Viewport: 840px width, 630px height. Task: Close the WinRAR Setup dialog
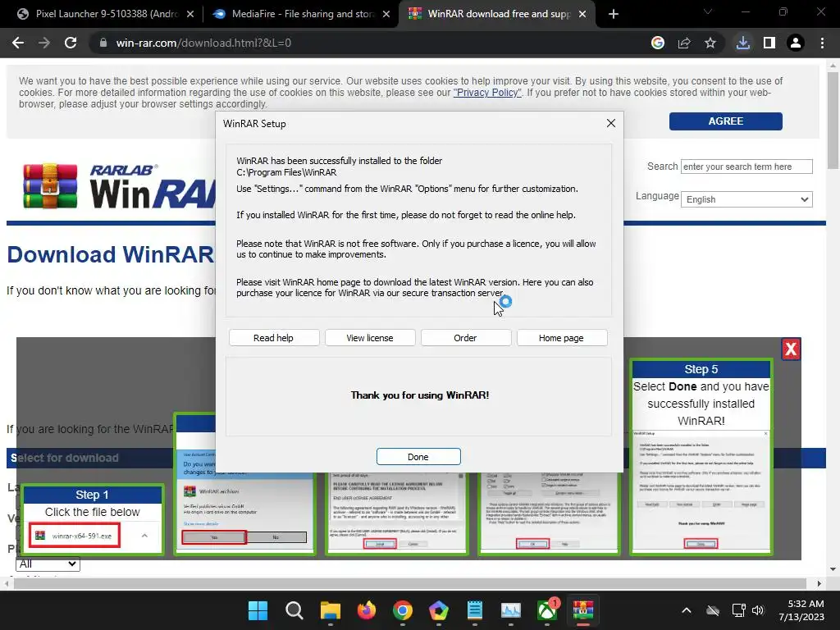point(610,123)
